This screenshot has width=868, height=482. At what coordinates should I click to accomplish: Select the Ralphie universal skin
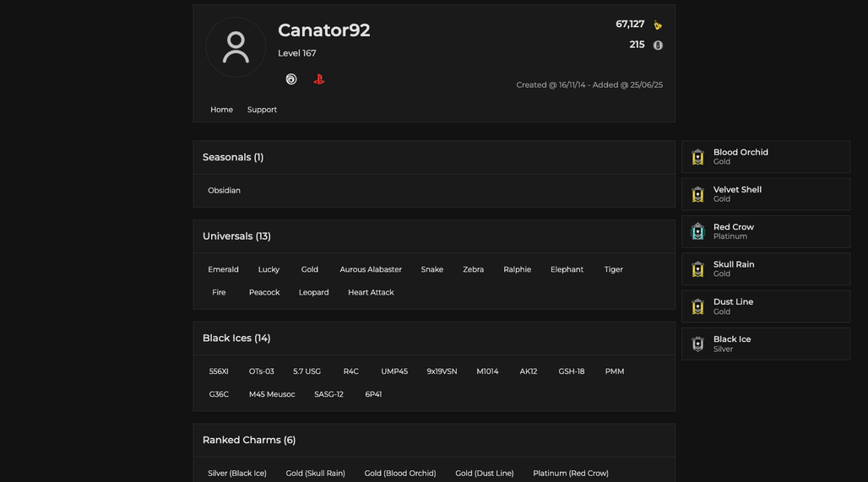517,269
